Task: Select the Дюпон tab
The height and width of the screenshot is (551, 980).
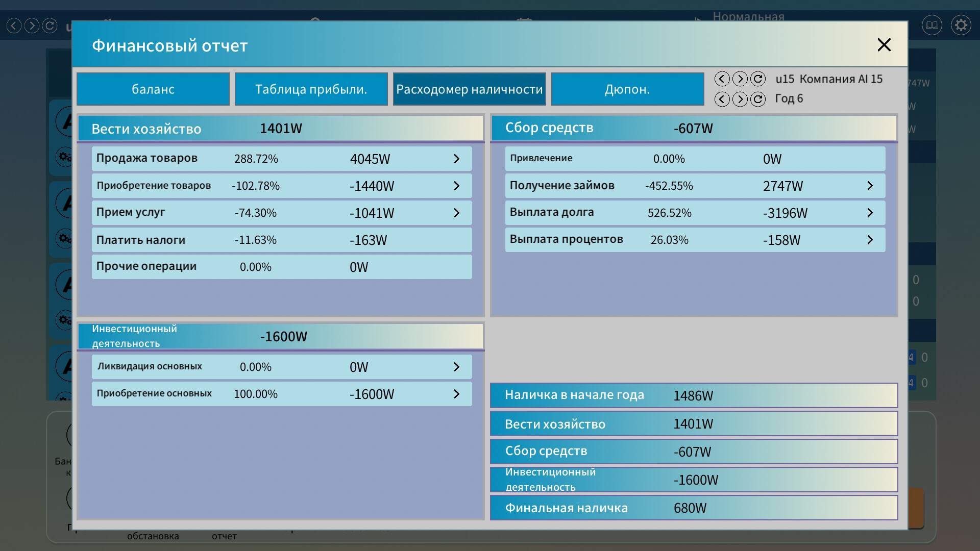Action: point(627,89)
